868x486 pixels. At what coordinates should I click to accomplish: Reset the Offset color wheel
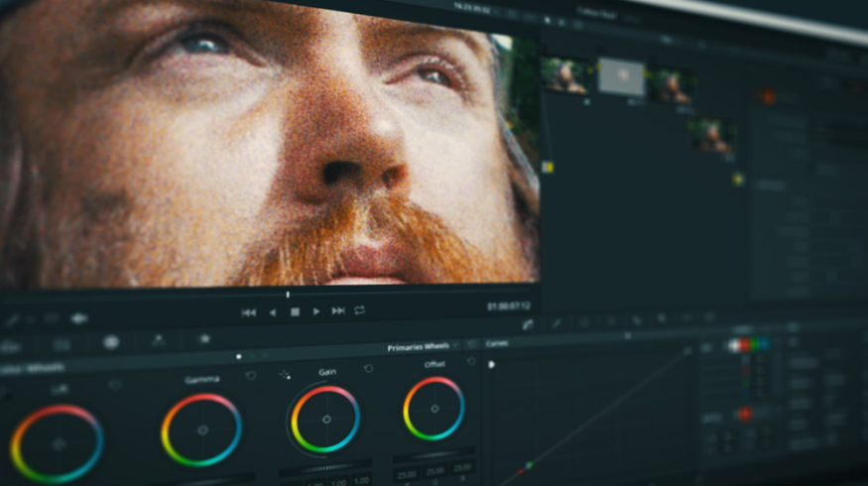coord(471,362)
